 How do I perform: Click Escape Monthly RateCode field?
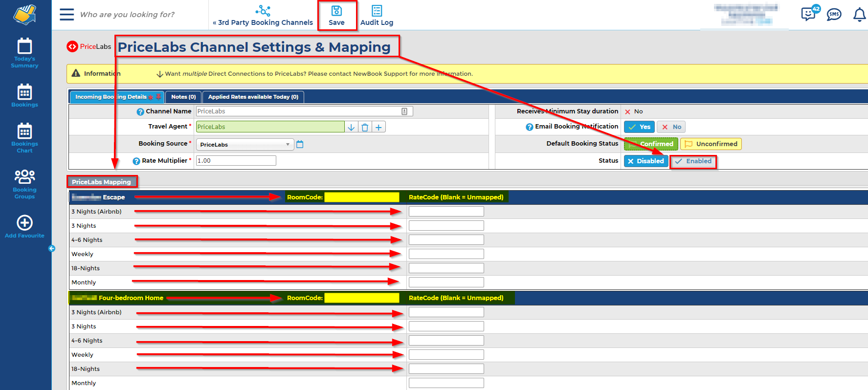point(446,282)
